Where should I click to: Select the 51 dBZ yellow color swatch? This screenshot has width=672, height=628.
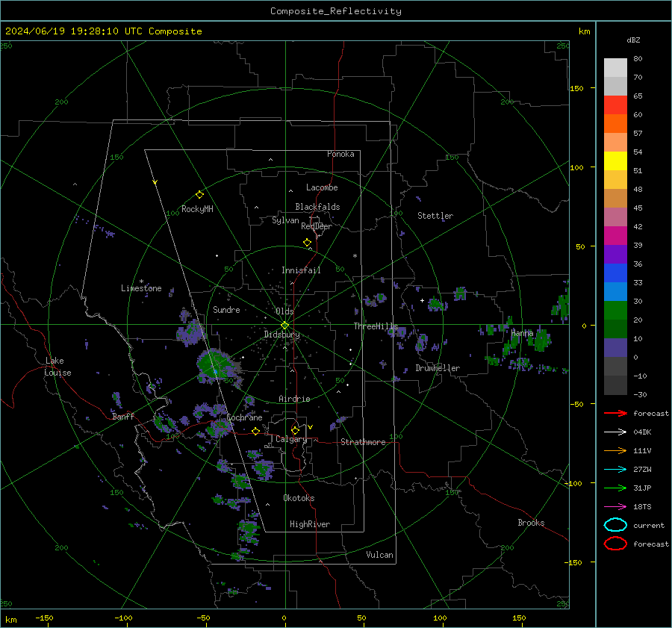coord(615,161)
